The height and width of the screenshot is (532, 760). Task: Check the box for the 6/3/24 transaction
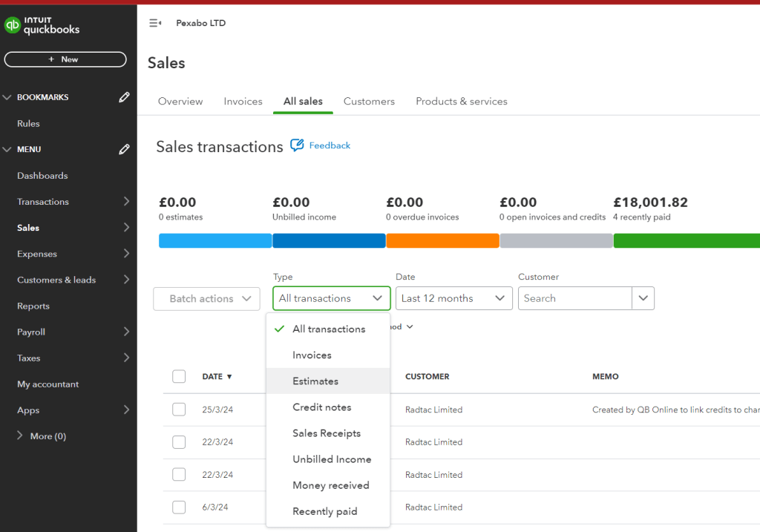click(179, 508)
